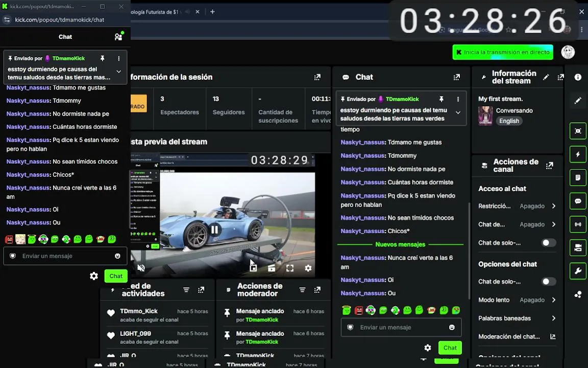Pop out the moderator actions panel
588x368 pixels.
[317, 289]
